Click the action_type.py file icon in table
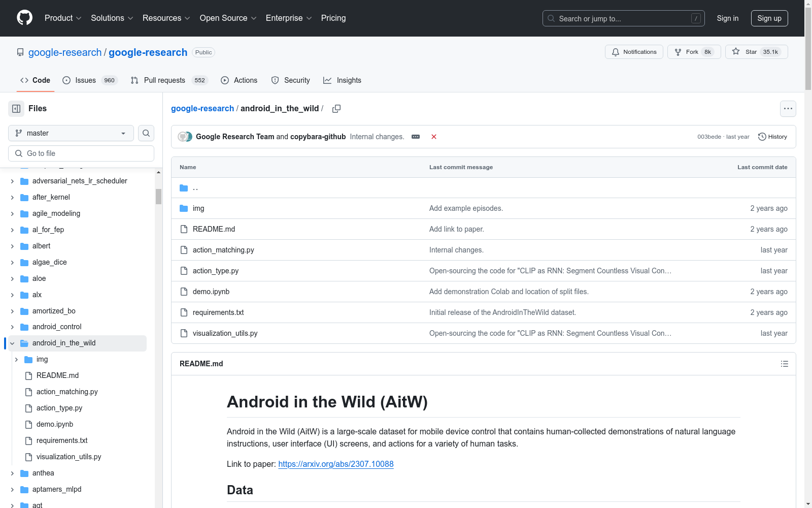The height and width of the screenshot is (508, 812). pyautogui.click(x=184, y=271)
